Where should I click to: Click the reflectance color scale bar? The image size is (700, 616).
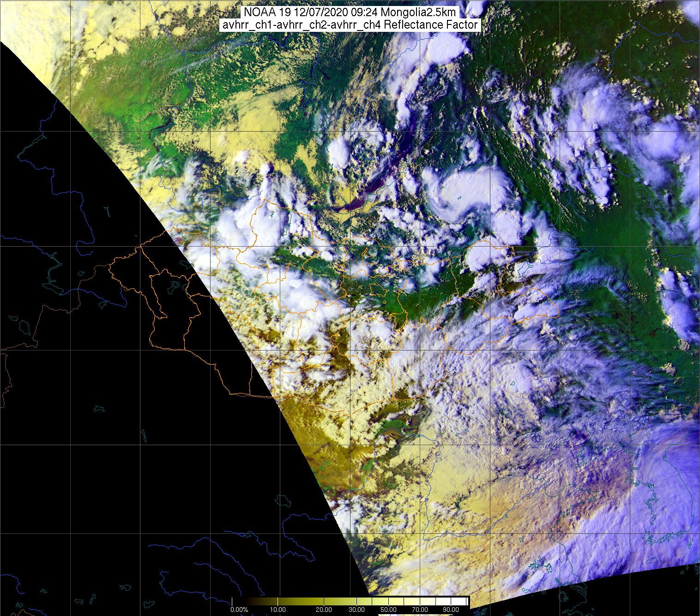point(350,601)
